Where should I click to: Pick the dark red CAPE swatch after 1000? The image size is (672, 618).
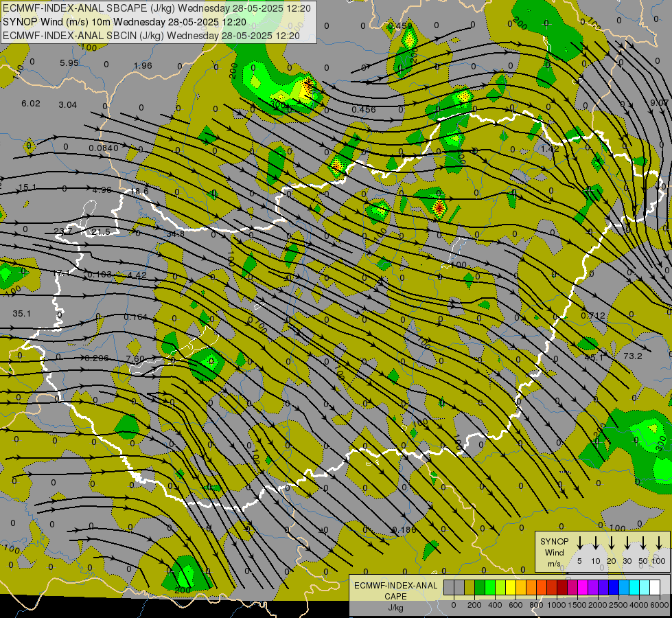tap(563, 587)
